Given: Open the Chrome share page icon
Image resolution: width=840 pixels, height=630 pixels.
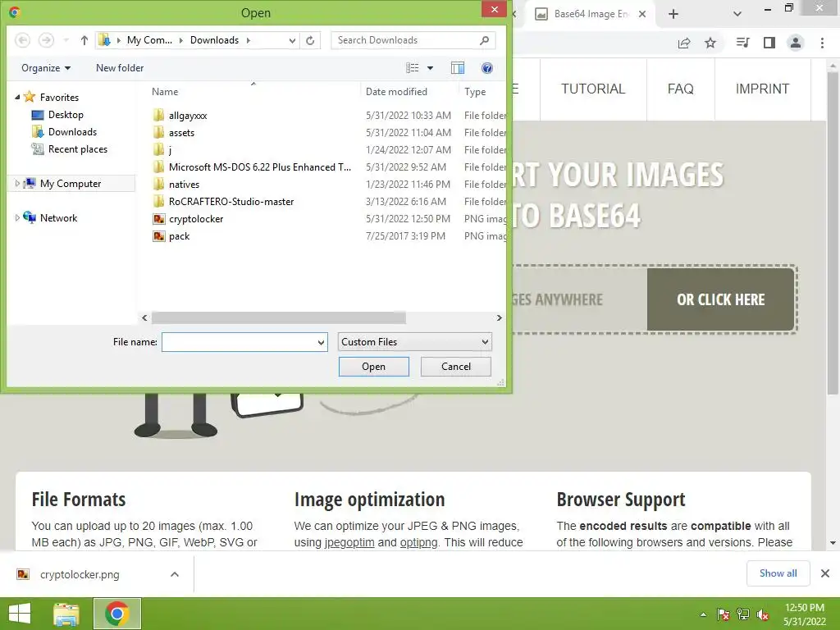Looking at the screenshot, I should 684,43.
